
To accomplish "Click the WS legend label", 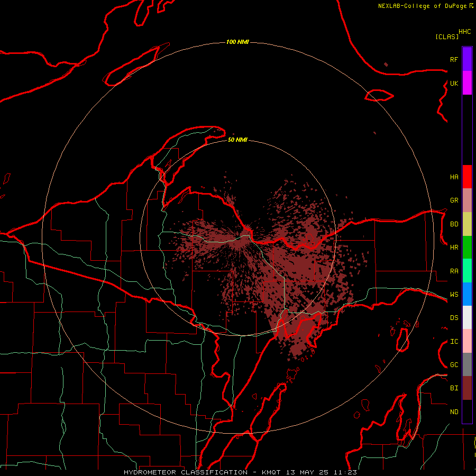I will tap(454, 295).
